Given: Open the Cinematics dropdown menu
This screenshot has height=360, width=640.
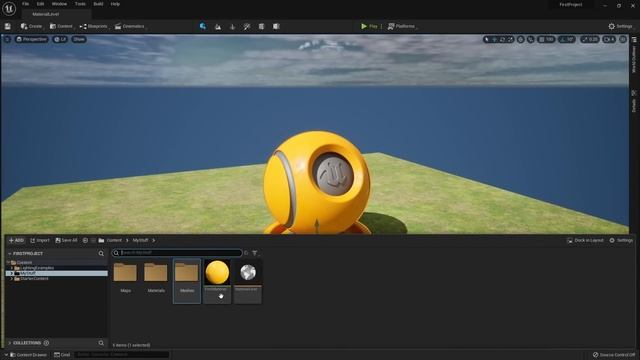Looking at the screenshot, I should pos(130,27).
